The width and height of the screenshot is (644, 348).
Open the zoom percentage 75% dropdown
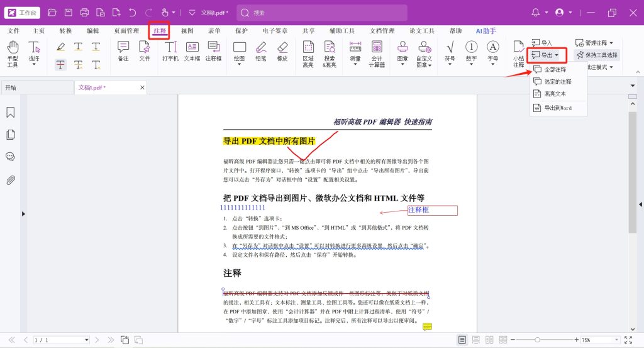[617, 340]
